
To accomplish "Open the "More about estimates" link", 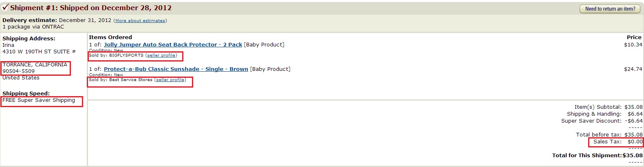I will tap(140, 20).
